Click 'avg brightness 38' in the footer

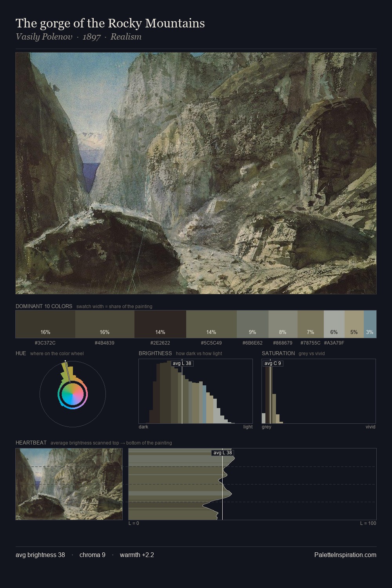[x=40, y=555]
